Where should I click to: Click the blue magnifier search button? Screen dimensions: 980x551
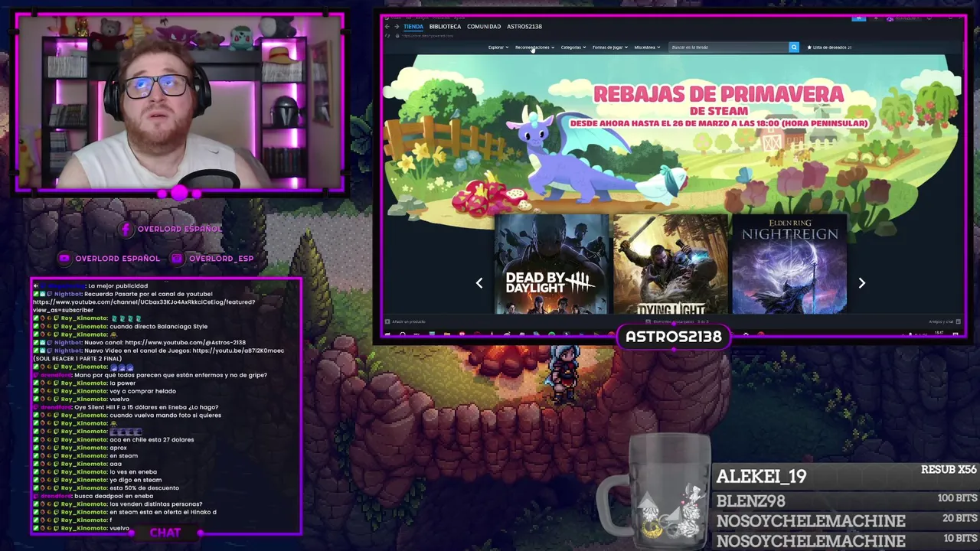coord(794,47)
